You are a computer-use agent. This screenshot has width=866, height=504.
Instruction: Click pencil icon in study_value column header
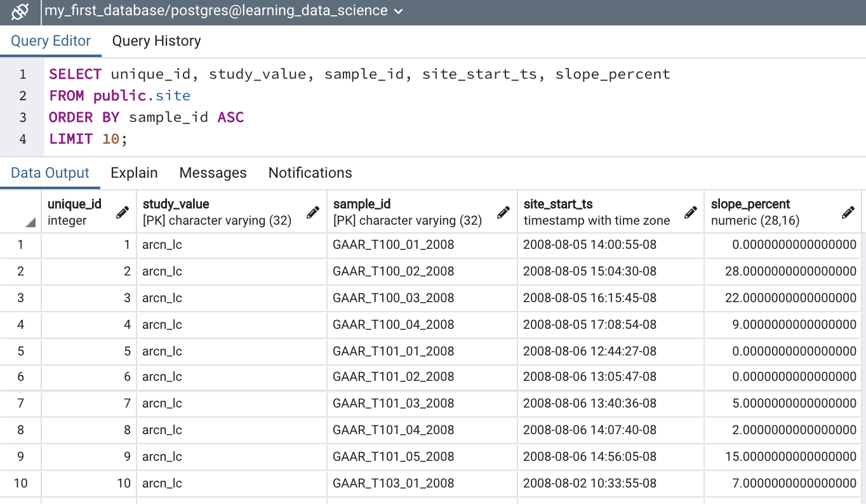[312, 213]
